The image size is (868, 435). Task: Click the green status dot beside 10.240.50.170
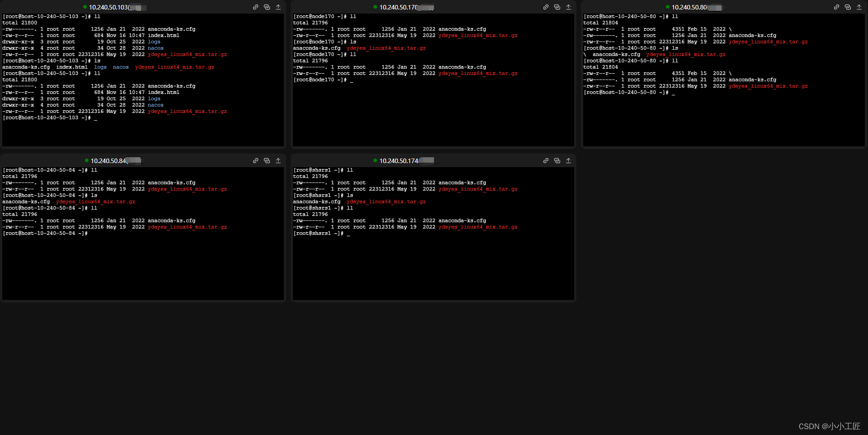point(375,7)
